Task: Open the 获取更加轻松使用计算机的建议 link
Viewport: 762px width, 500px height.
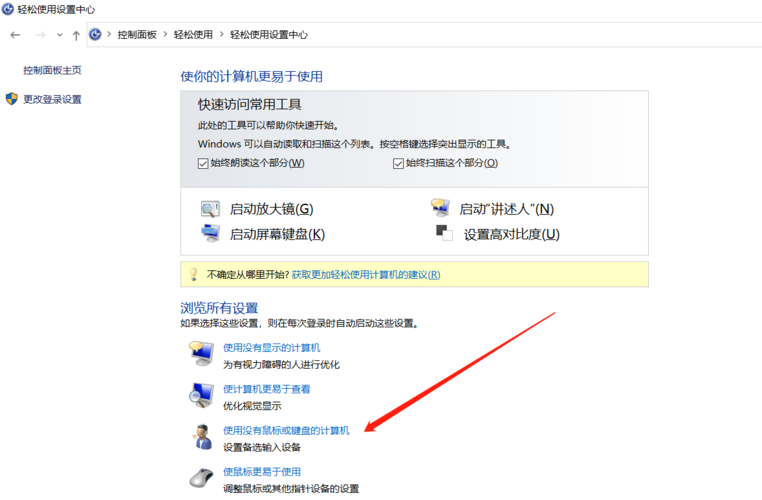Action: pyautogui.click(x=365, y=274)
